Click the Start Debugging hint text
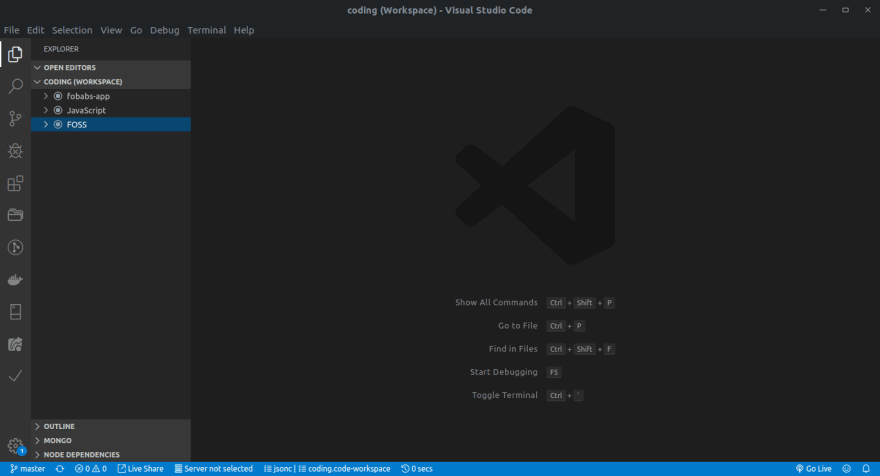Image resolution: width=880 pixels, height=476 pixels. [503, 372]
